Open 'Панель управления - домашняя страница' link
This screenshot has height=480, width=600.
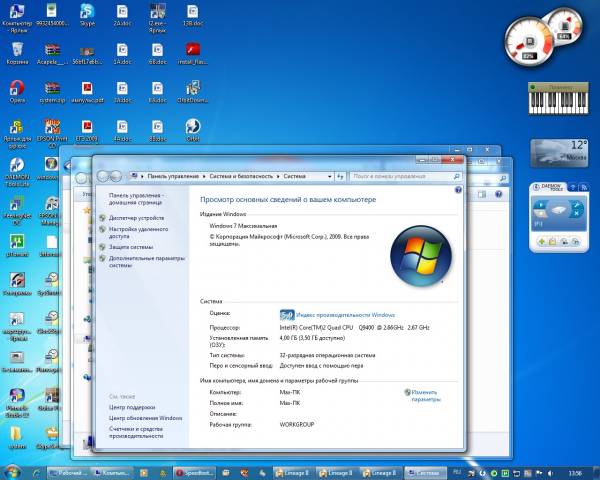(136, 199)
